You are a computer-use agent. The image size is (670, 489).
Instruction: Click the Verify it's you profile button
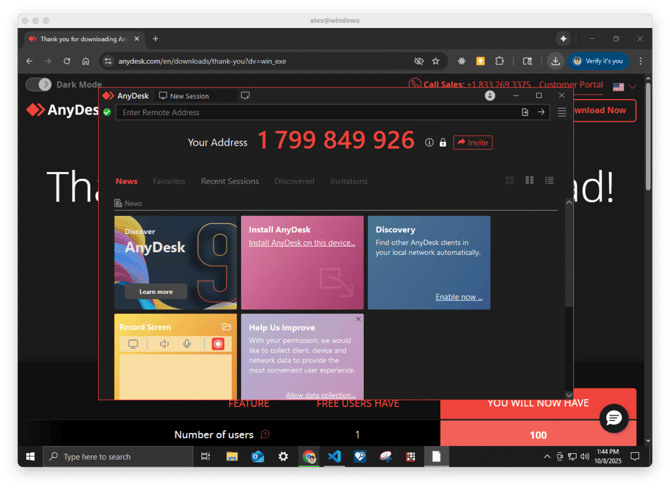598,61
